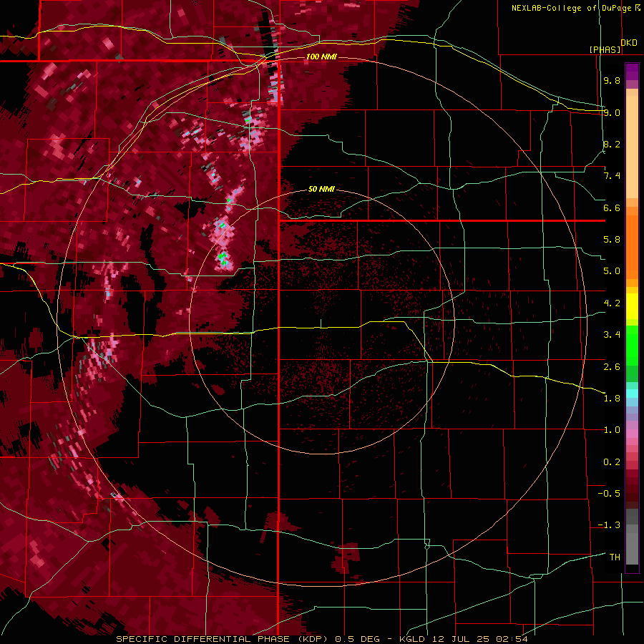Click the 12 JUL 25 date in the caption
The image size is (644, 644).
(460, 639)
